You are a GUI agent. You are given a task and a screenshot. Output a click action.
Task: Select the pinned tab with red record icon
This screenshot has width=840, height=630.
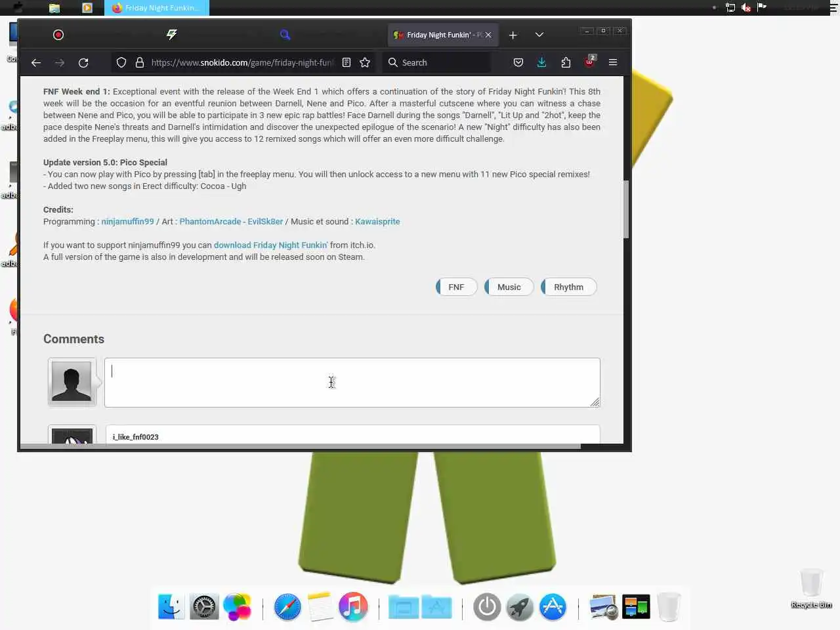tap(58, 35)
